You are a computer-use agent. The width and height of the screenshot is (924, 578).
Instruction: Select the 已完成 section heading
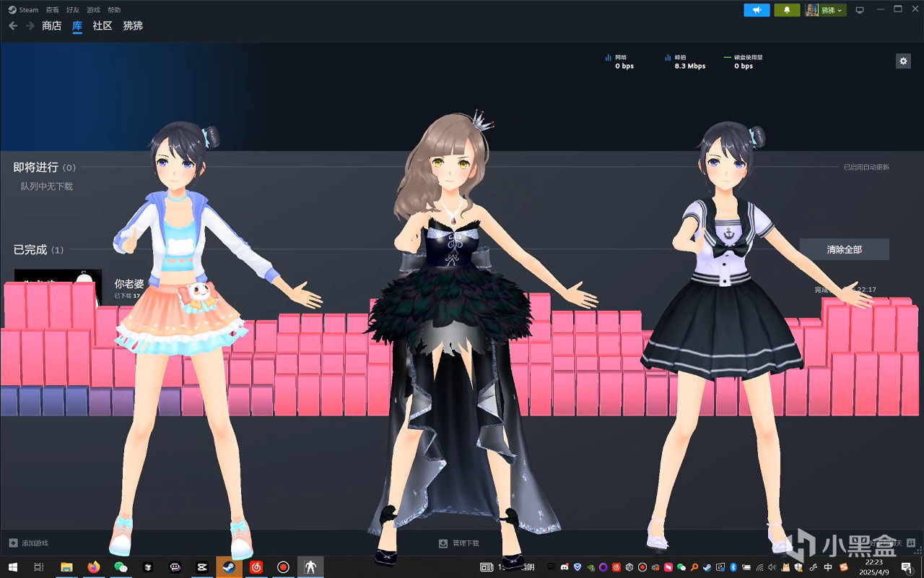point(38,250)
